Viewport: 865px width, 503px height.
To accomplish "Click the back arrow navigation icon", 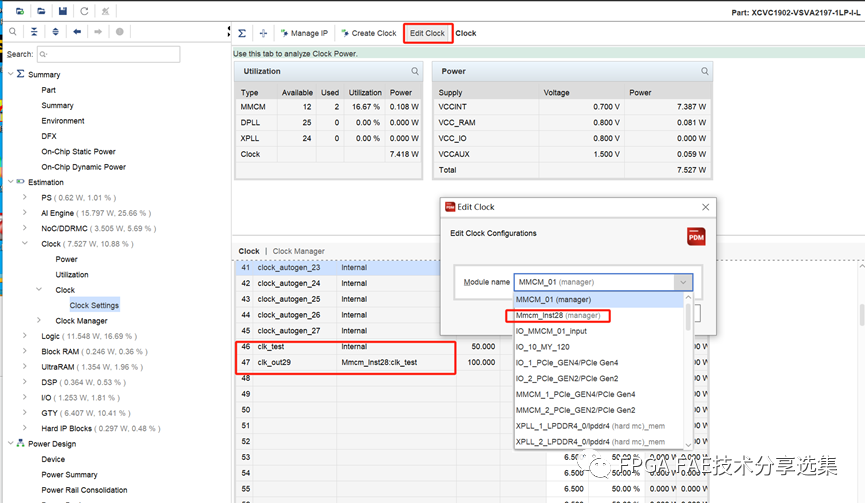I will (77, 32).
